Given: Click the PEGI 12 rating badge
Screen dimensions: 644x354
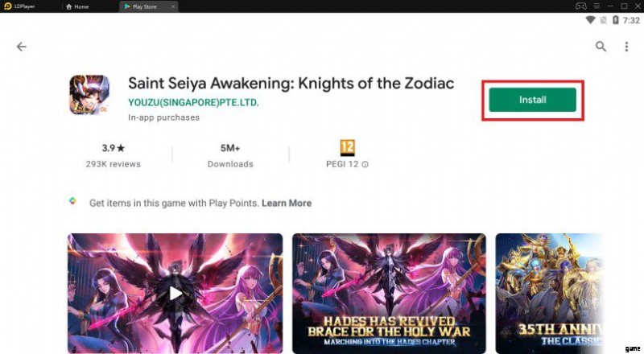Looking at the screenshot, I should pos(348,148).
